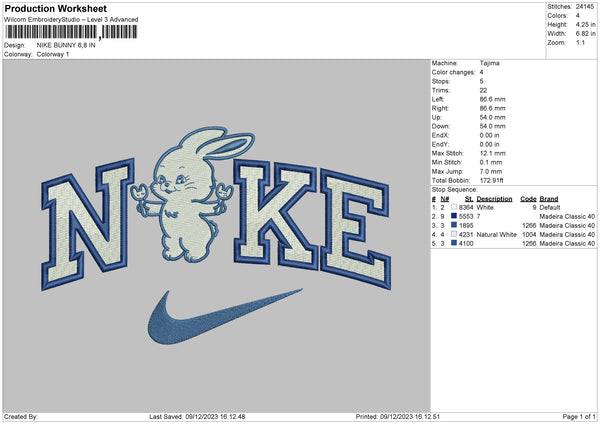Click the dark blue swatch beside 5553
The height and width of the screenshot is (424, 600).
click(x=454, y=216)
